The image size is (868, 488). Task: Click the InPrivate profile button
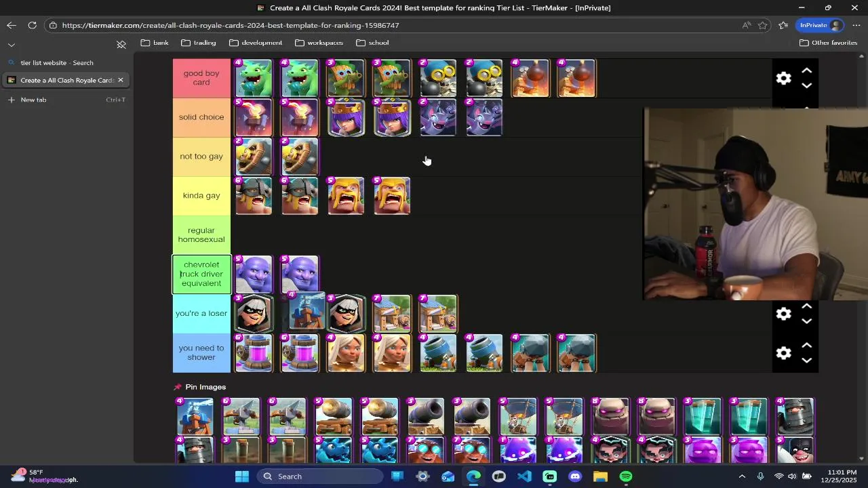coord(820,25)
